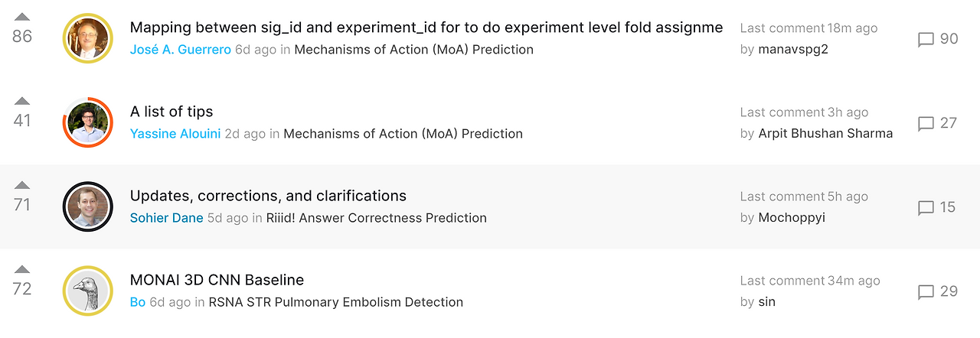The width and height of the screenshot is (980, 338).
Task: Go to Riiid! Answer Correctness Prediction competition
Action: [x=376, y=218]
